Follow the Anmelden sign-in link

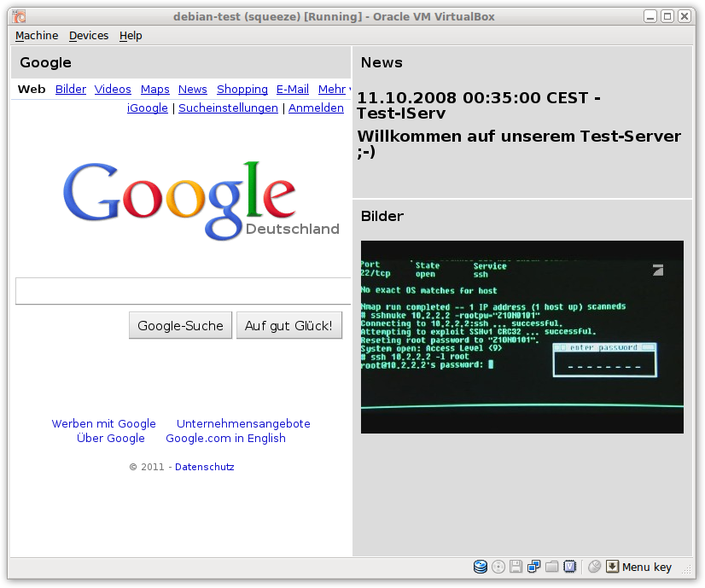(316, 108)
